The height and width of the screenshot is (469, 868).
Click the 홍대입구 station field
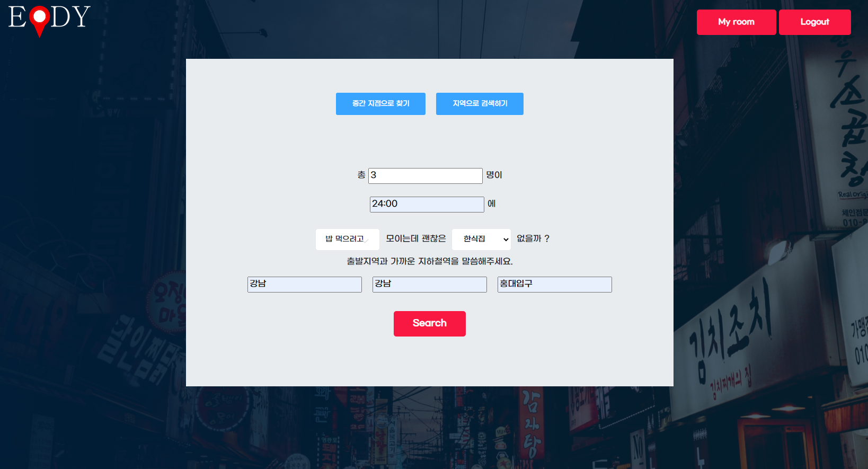pyautogui.click(x=554, y=285)
